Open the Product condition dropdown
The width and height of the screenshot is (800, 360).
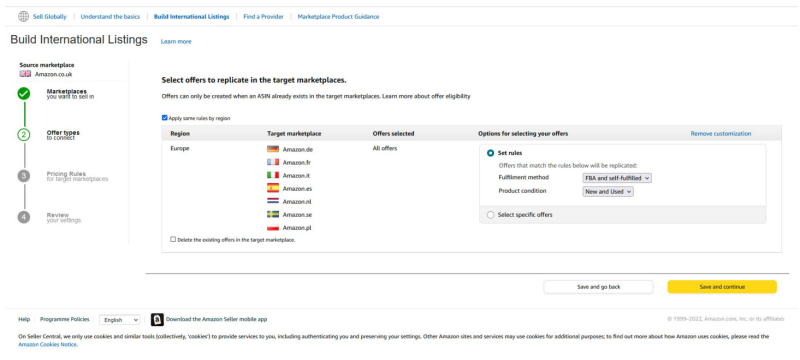(608, 191)
